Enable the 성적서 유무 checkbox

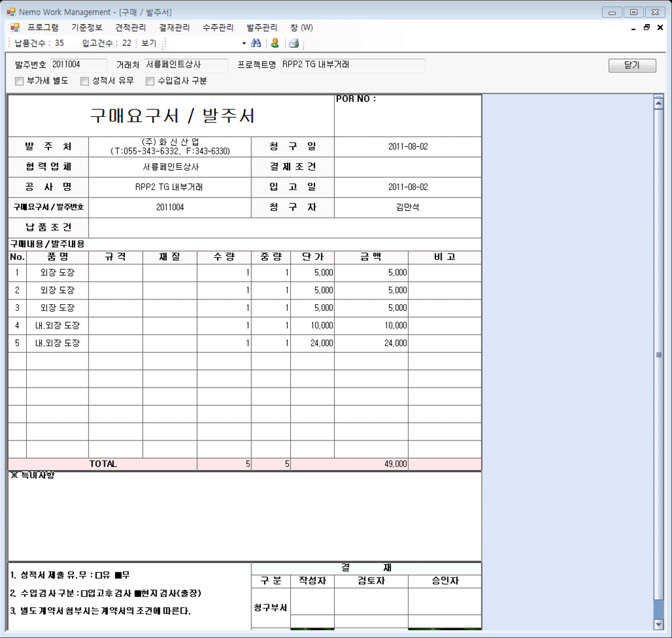coord(85,81)
